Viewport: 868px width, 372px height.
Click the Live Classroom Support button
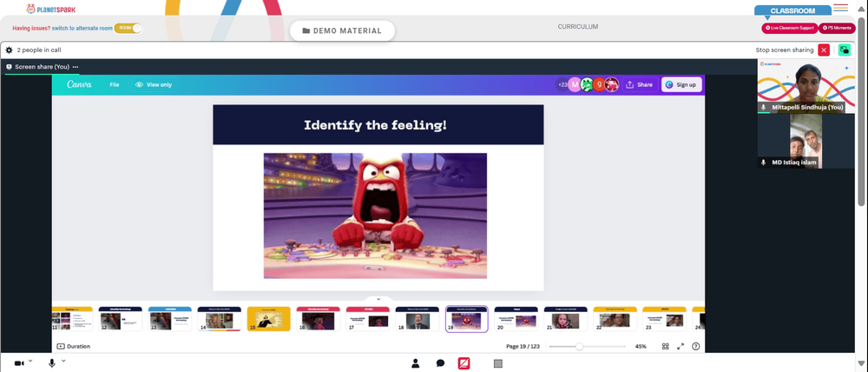789,28
